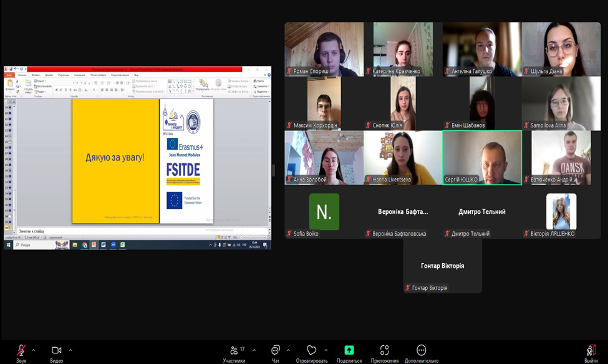Click the zoom out minus button in PowerPoint
608x364 pixels.
point(241,237)
